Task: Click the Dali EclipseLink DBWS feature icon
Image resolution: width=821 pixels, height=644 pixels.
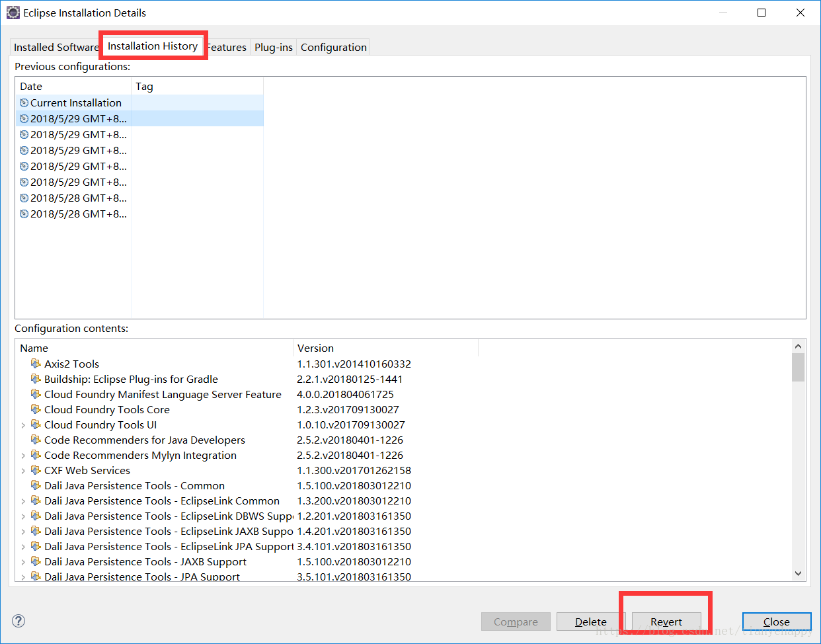Action: click(36, 516)
